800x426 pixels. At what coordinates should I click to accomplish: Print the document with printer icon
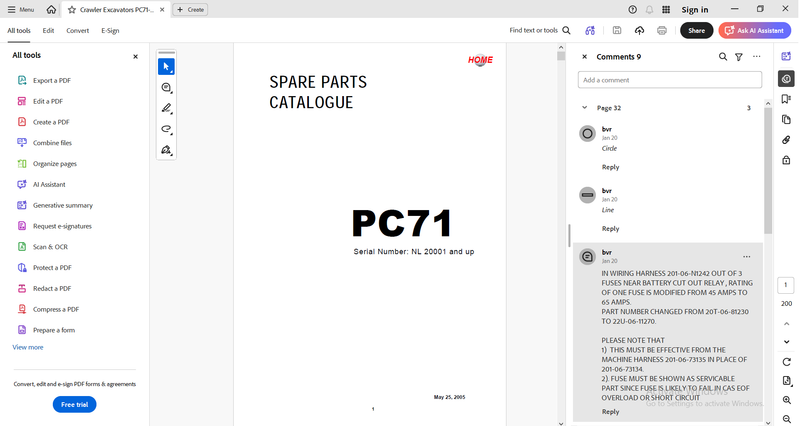(662, 31)
